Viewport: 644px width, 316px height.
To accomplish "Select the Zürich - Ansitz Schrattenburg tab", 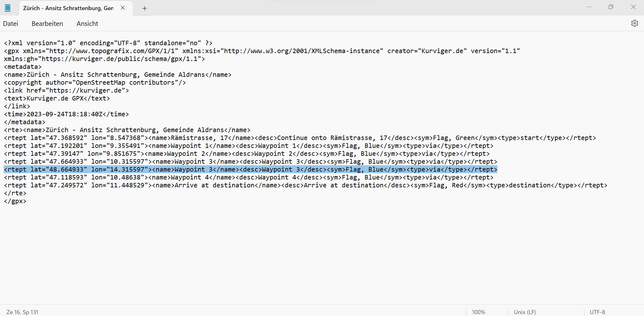I will [x=68, y=8].
